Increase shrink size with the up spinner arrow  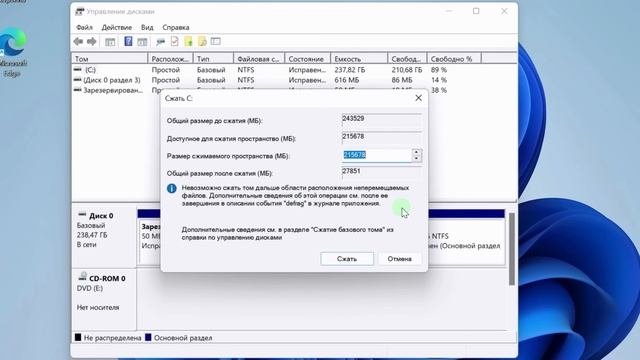pyautogui.click(x=416, y=152)
